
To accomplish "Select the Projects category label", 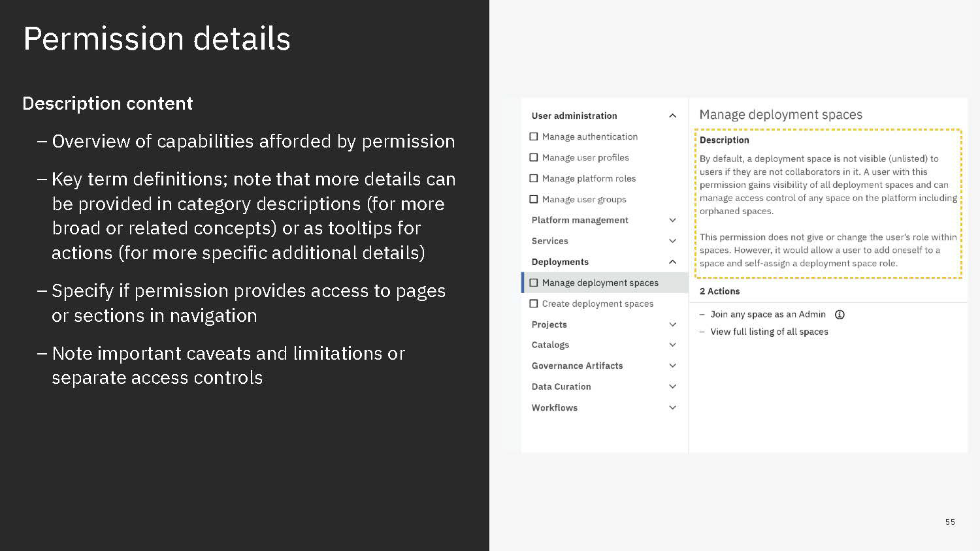I will tap(549, 324).
